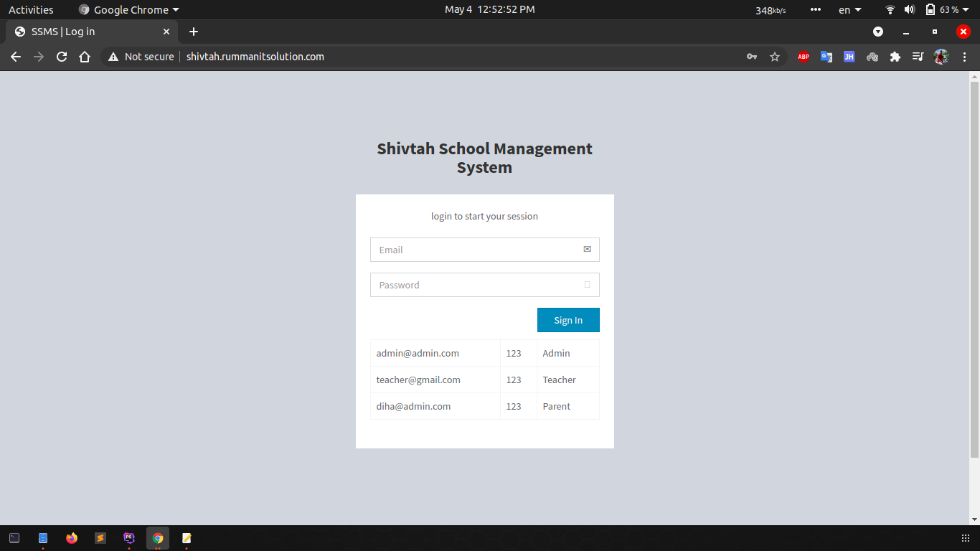Image resolution: width=980 pixels, height=551 pixels.
Task: Click the Adblock Plus extension icon
Action: 803,57
